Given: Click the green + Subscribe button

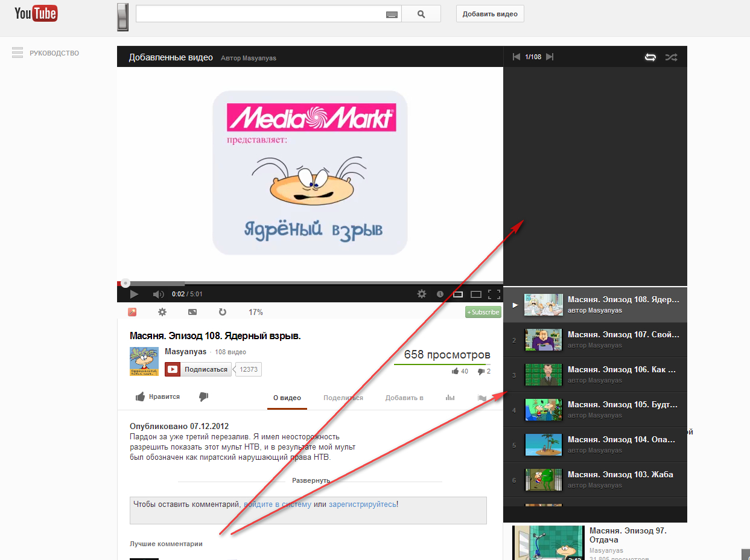Looking at the screenshot, I should click(x=483, y=312).
